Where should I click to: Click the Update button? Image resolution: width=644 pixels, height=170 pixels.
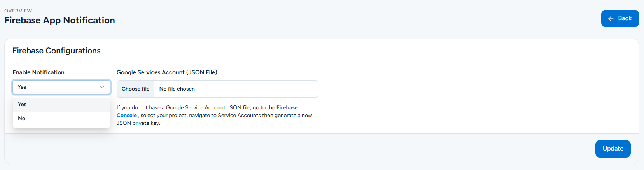pyautogui.click(x=612, y=149)
